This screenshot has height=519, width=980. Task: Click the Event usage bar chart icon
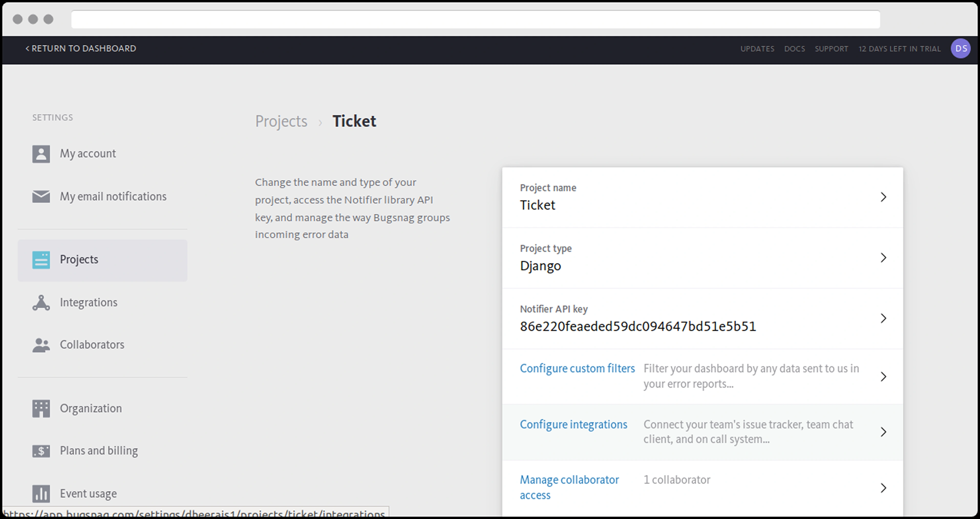pyautogui.click(x=41, y=493)
